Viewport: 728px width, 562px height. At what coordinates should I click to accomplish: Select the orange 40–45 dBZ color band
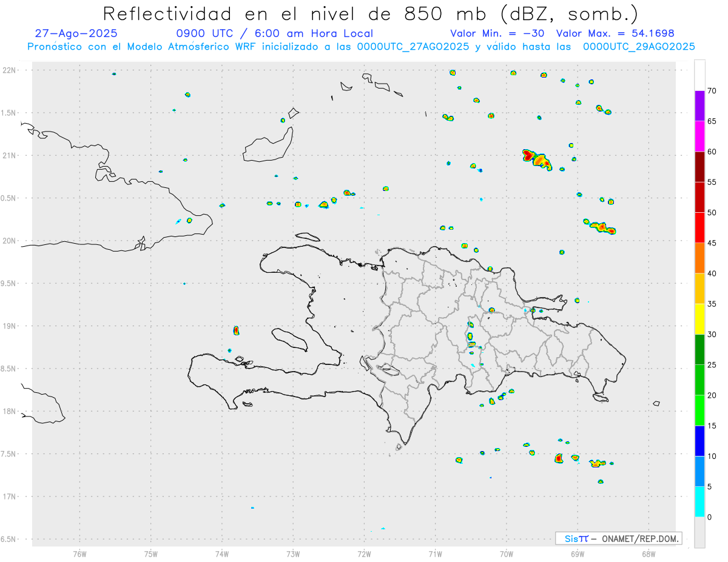699,258
